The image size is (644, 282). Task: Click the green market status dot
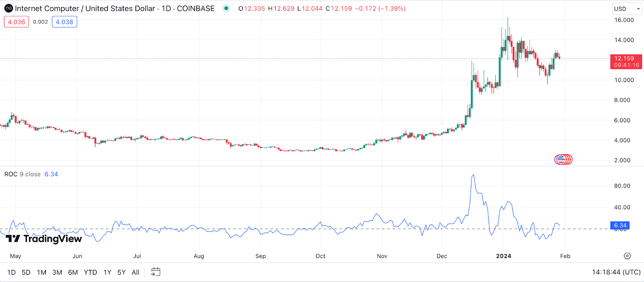coord(226,8)
